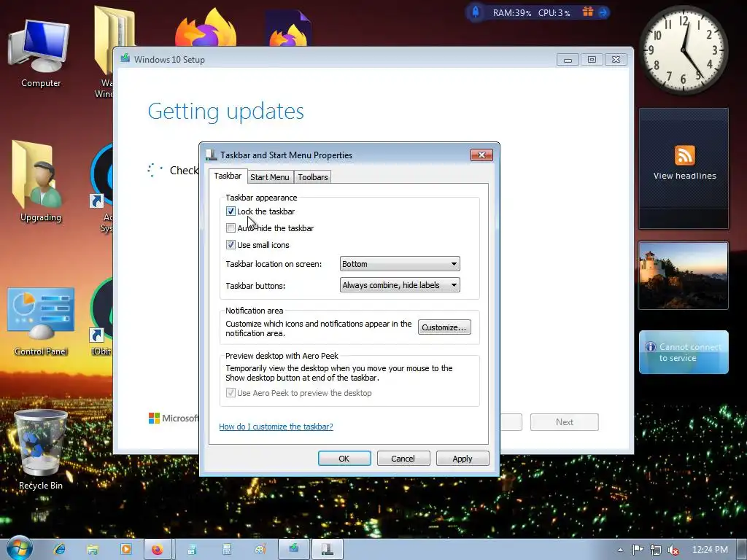The width and height of the screenshot is (747, 560).
Task: Click the blue arrow in the monitor widget
Action: [x=603, y=12]
